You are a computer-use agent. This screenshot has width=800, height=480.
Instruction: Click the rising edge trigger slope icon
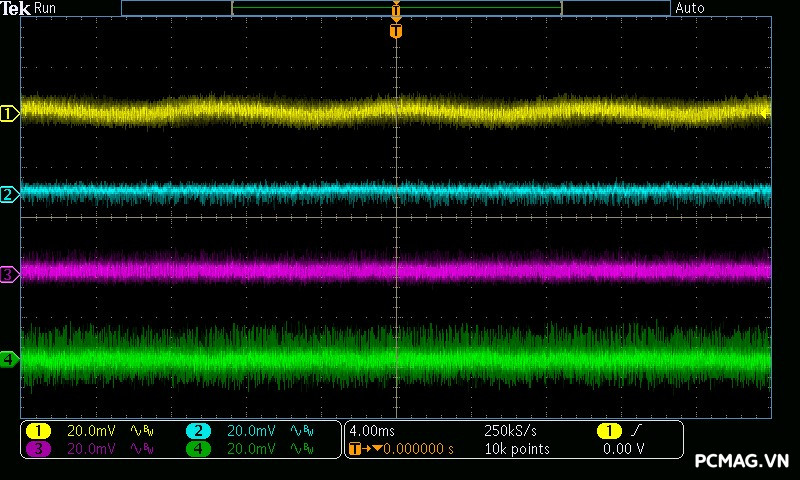[636, 431]
